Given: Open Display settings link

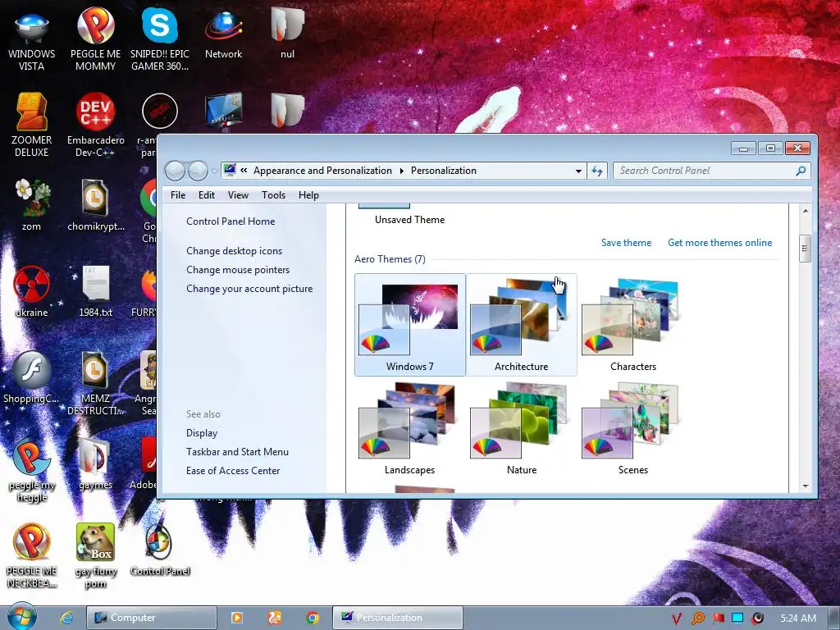Looking at the screenshot, I should (202, 433).
